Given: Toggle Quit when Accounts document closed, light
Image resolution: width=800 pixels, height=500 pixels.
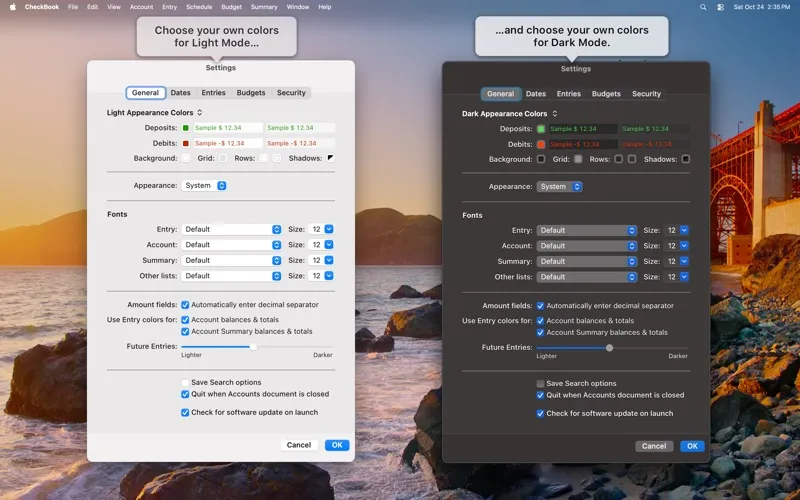Looking at the screenshot, I should pos(185,394).
